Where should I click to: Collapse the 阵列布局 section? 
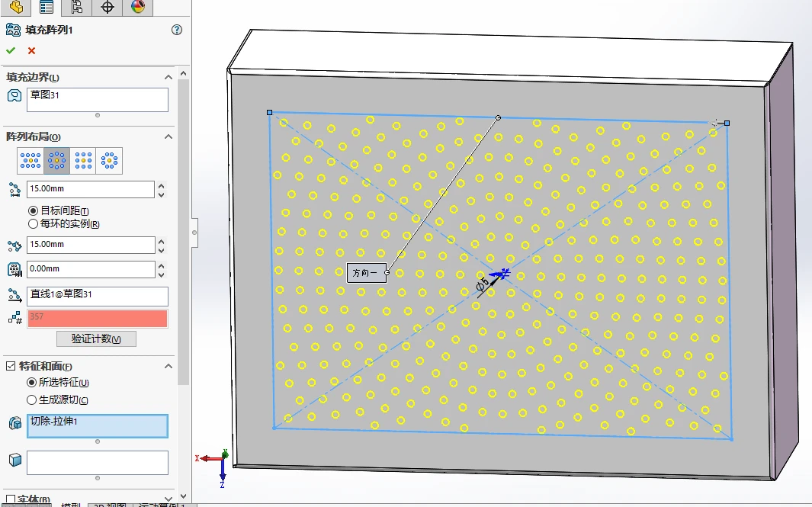click(168, 136)
